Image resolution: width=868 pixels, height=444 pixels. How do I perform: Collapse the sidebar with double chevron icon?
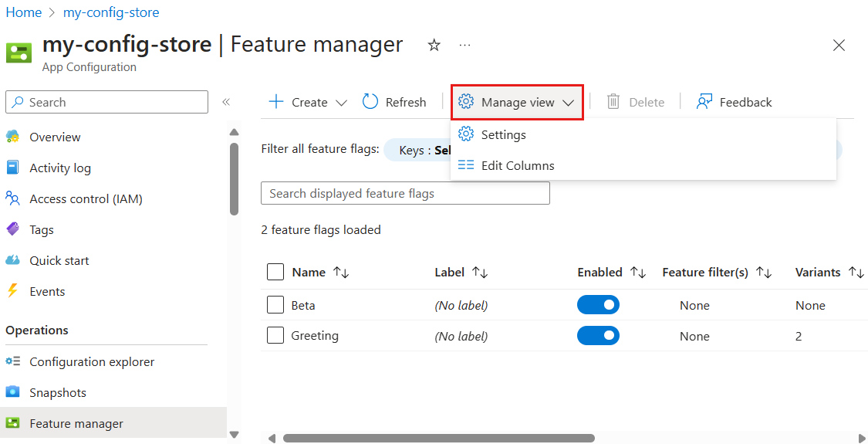coord(226,102)
